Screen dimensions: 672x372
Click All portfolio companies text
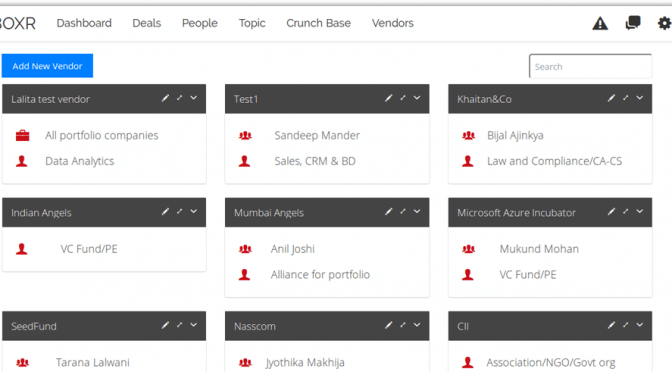(102, 135)
